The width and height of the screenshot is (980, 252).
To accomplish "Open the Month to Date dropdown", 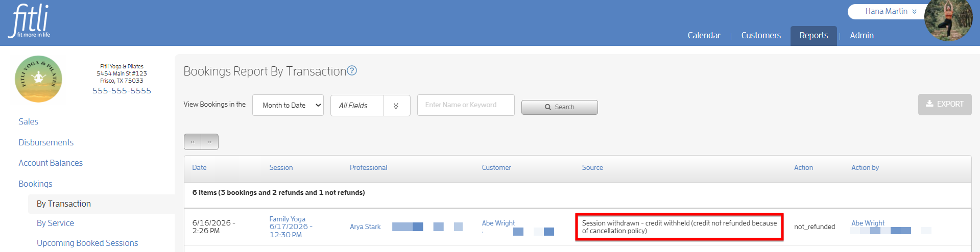I will (x=288, y=105).
